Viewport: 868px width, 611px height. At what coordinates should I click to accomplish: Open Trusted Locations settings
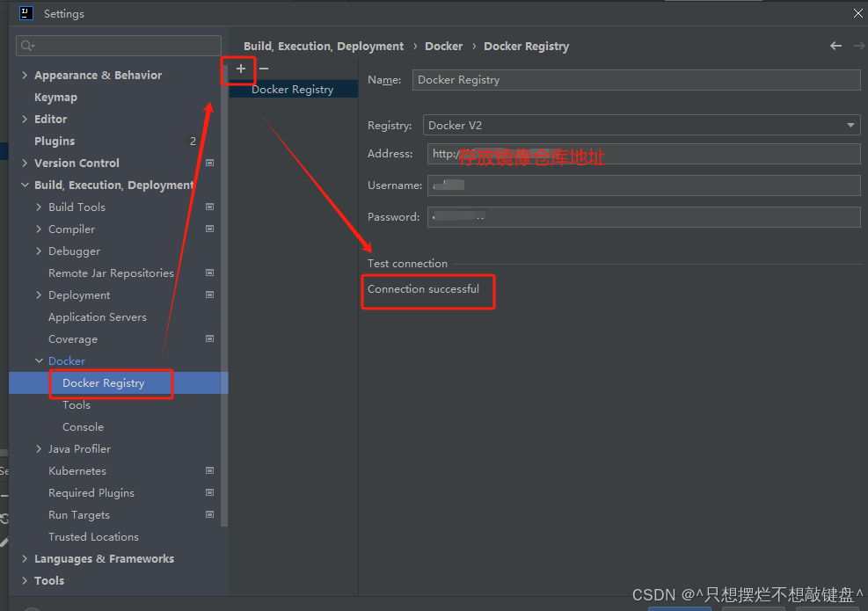(93, 536)
